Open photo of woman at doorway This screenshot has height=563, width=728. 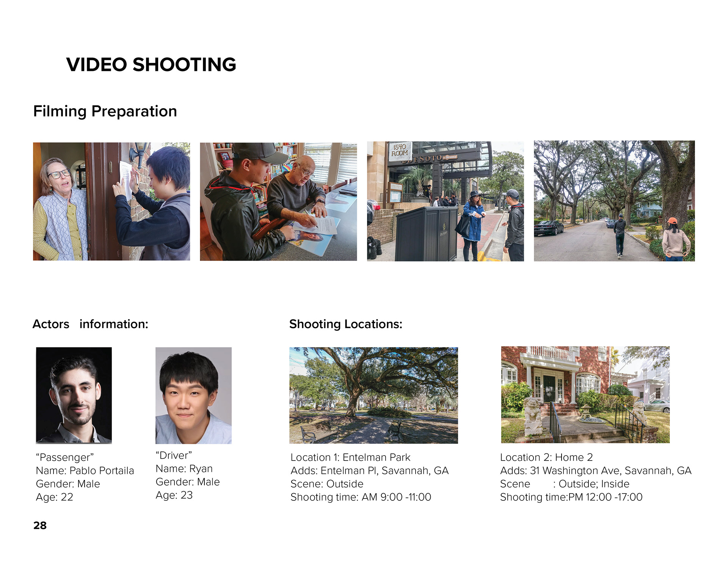point(111,201)
